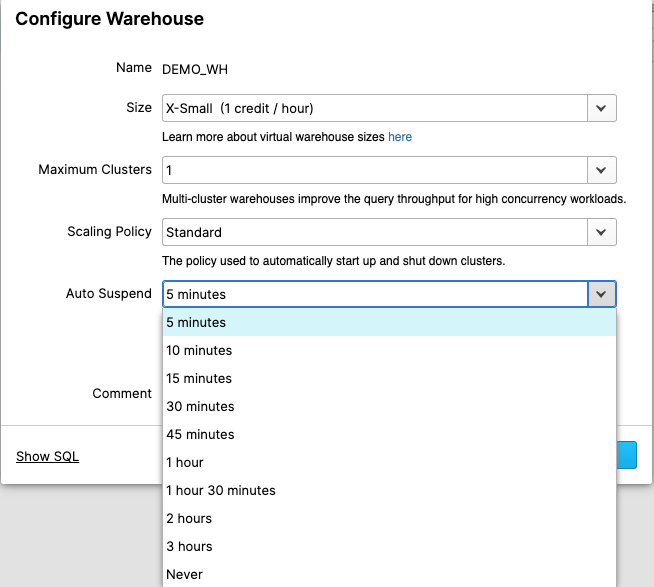Click the Maximum Clusters label
This screenshot has width=654, height=587.
pos(95,169)
